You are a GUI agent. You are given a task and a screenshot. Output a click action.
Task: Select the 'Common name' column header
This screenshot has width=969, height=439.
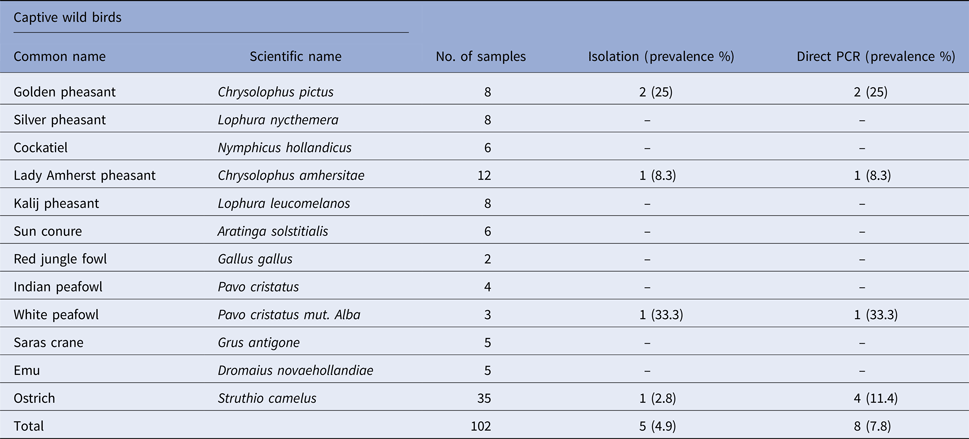tap(59, 57)
